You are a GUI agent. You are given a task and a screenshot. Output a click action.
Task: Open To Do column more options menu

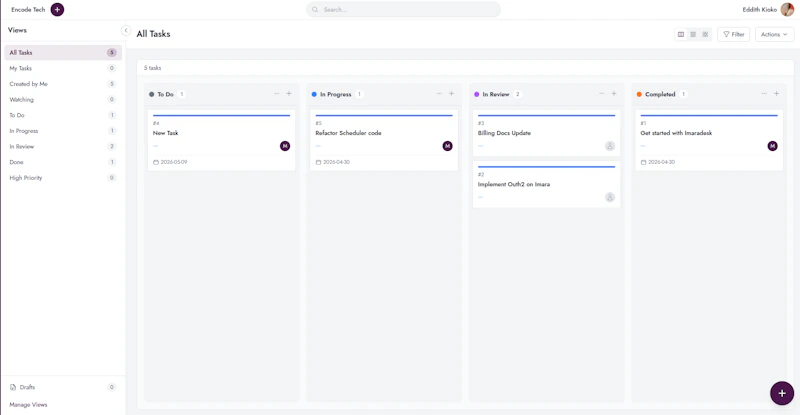(x=277, y=94)
